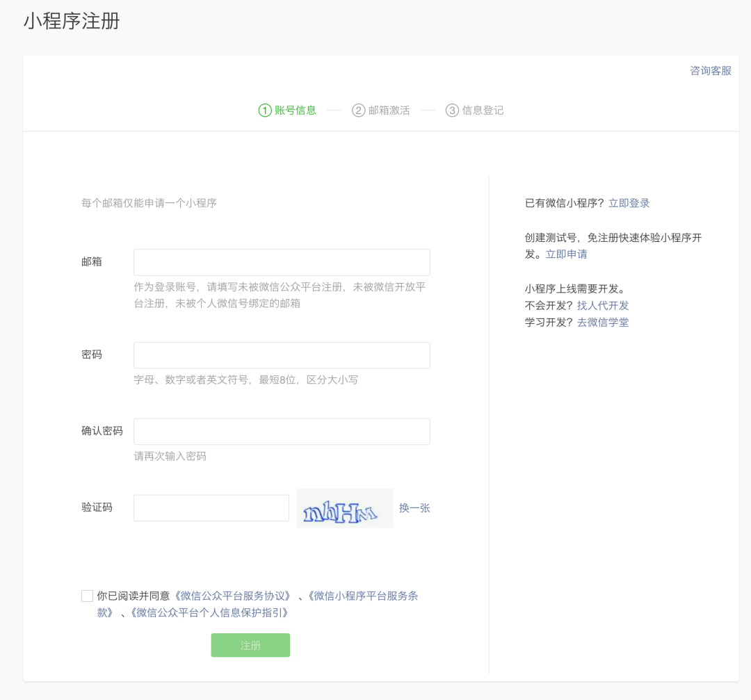Click 咨询客服 for customer service
Screen dimensions: 751x700
[x=709, y=70]
